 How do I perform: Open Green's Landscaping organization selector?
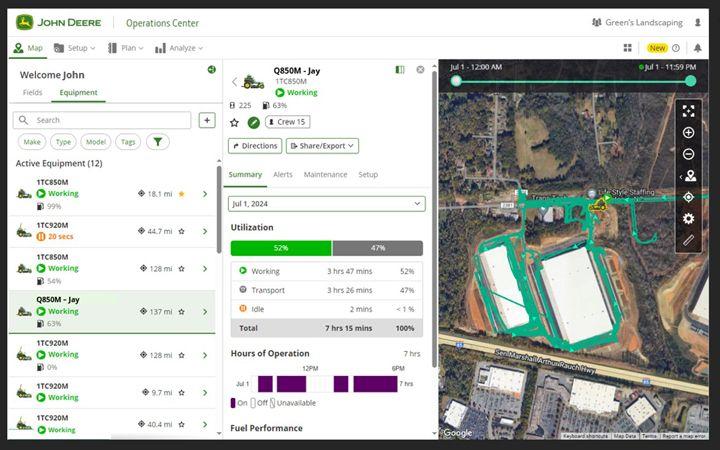[x=637, y=22]
